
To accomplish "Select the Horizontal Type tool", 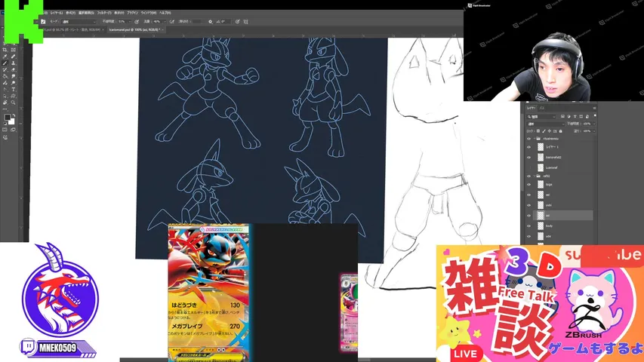I will point(13,89).
